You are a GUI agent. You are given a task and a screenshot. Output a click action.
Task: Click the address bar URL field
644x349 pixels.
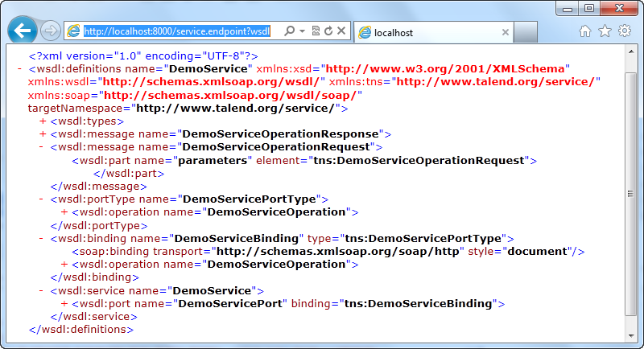[x=177, y=31]
